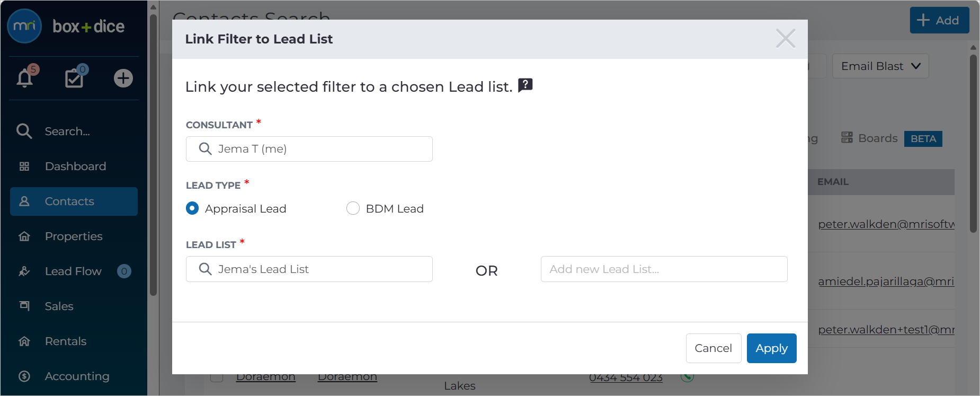Click the Apply button

[771, 348]
